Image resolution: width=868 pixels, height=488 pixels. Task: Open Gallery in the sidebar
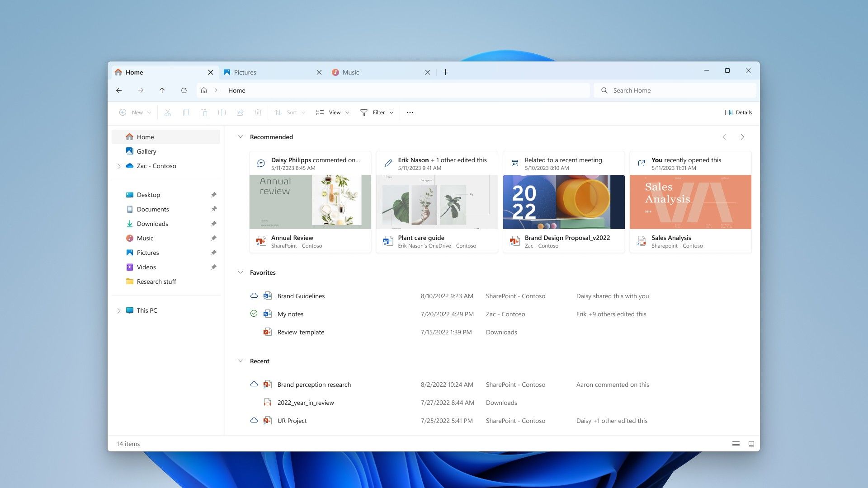pyautogui.click(x=146, y=151)
